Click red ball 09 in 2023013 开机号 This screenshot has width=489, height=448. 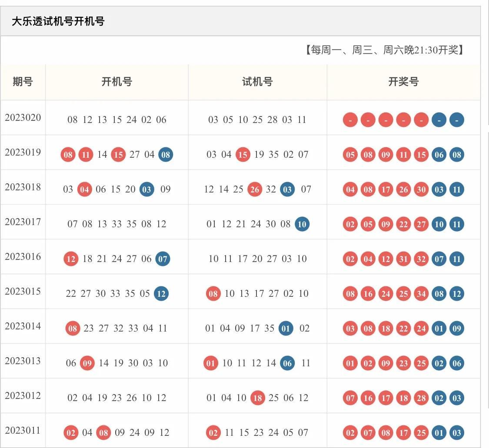[87, 363]
